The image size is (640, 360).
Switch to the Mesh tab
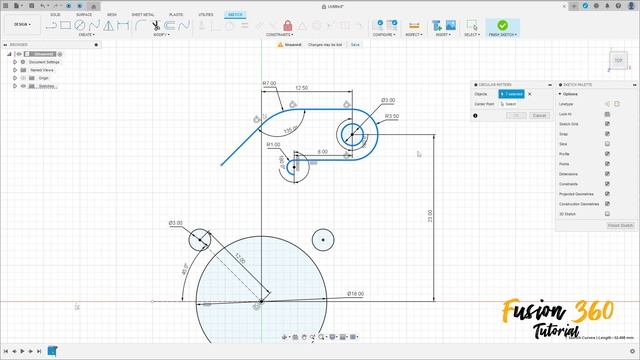112,15
